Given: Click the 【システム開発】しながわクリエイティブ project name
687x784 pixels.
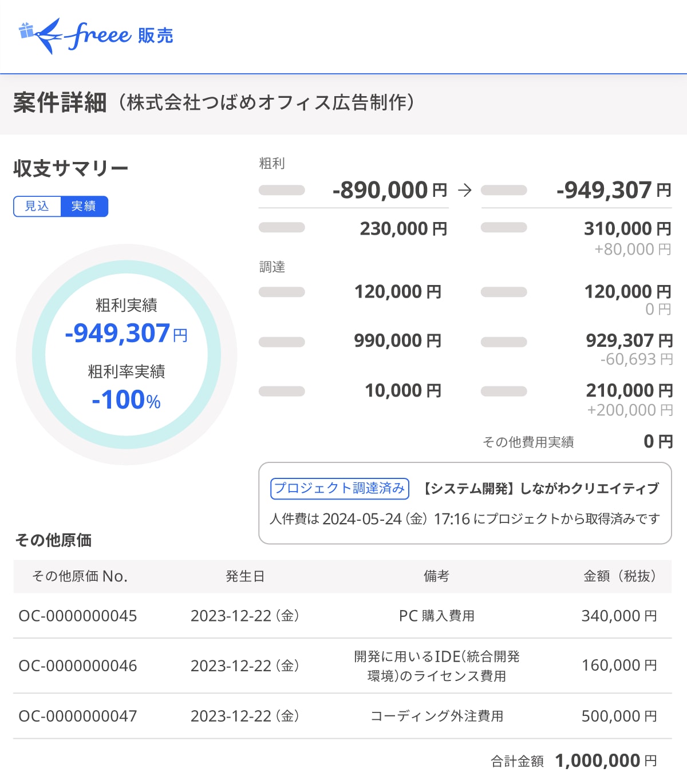Looking at the screenshot, I should point(540,489).
